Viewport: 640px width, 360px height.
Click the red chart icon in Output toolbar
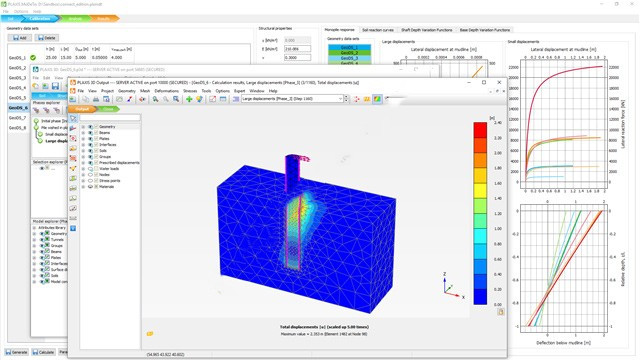pos(213,99)
